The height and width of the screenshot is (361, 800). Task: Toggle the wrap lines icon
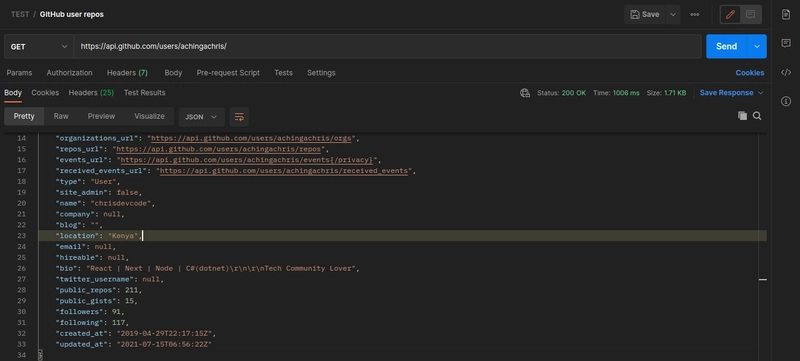(x=239, y=117)
